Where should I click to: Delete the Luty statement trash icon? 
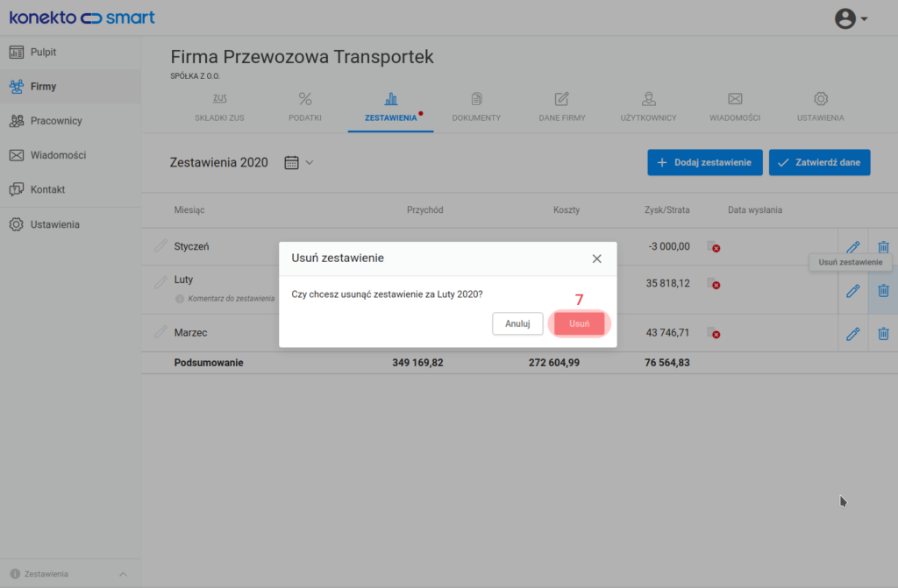(x=883, y=291)
